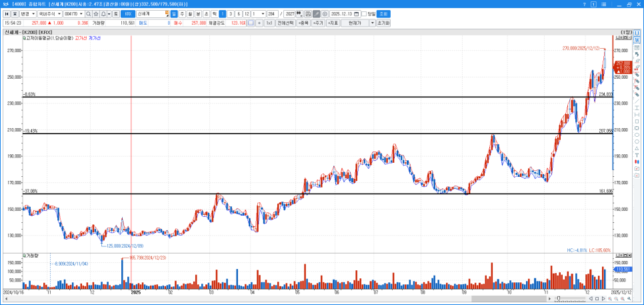Click the 284 bar count field
Screen dimensions: 644x305
coord(272,13)
